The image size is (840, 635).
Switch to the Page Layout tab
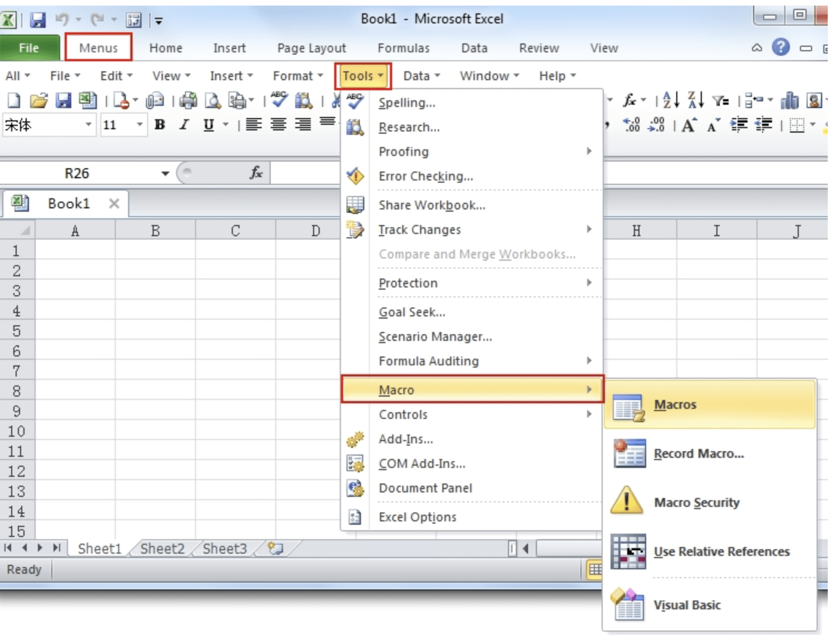[x=311, y=48]
